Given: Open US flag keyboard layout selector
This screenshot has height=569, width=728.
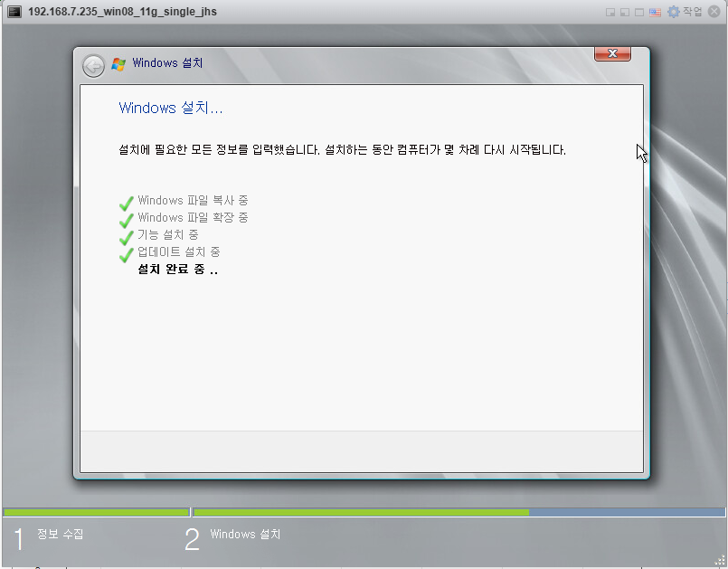Looking at the screenshot, I should coord(655,13).
